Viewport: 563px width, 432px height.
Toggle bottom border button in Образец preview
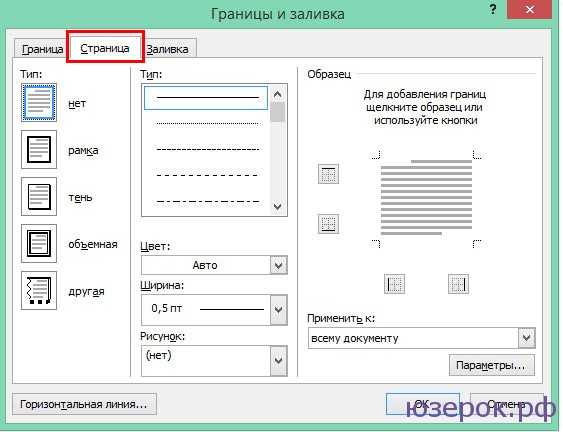[x=328, y=224]
